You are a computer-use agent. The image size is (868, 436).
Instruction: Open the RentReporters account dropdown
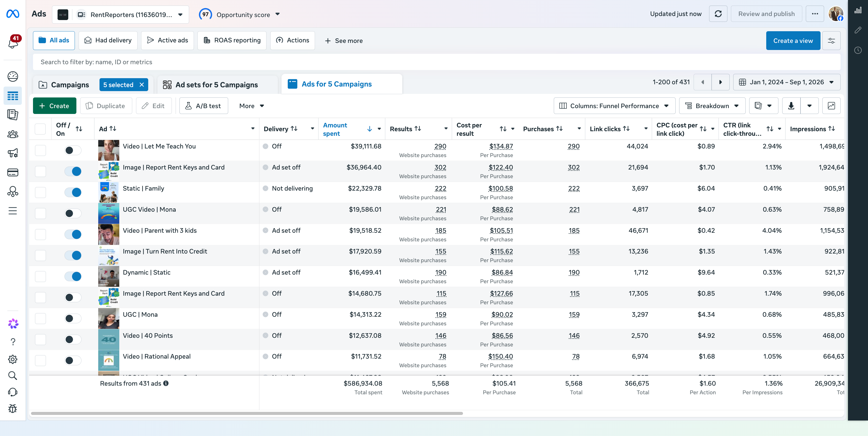(x=120, y=14)
